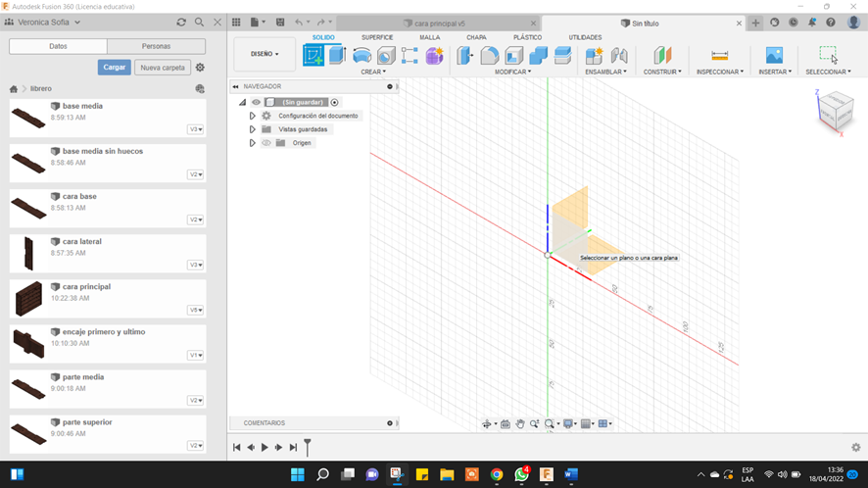This screenshot has width=868, height=488.
Task: Select the Combine tool
Action: (538, 56)
